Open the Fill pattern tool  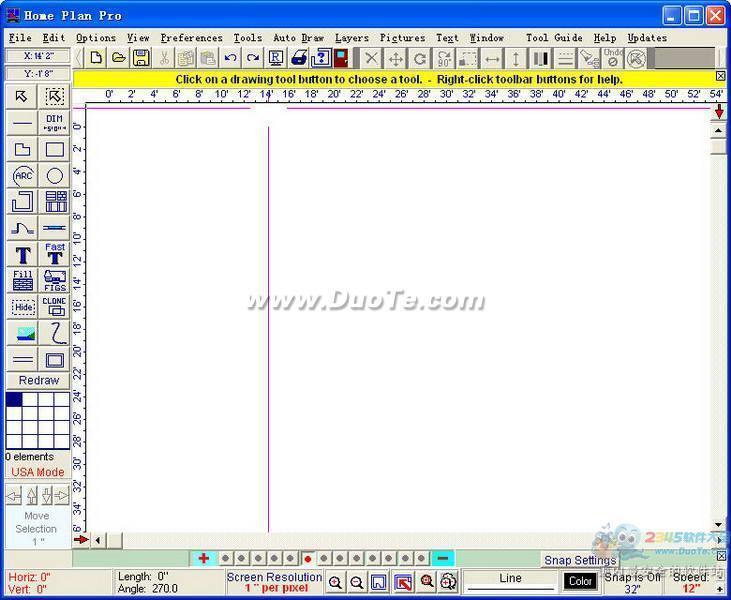pos(22,280)
